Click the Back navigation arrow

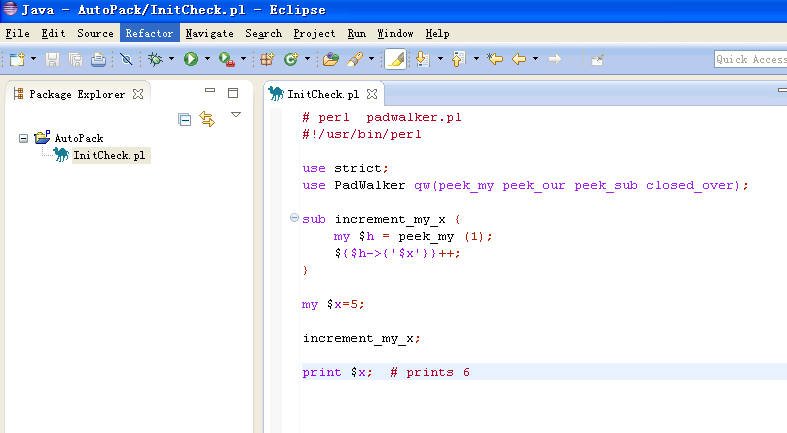pyautogui.click(x=519, y=60)
